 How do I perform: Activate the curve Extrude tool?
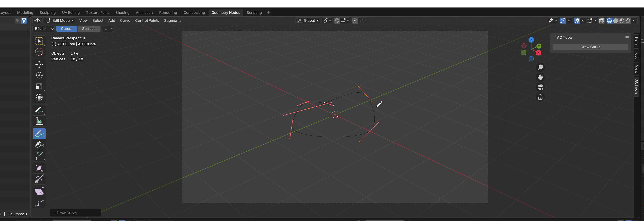point(39,156)
